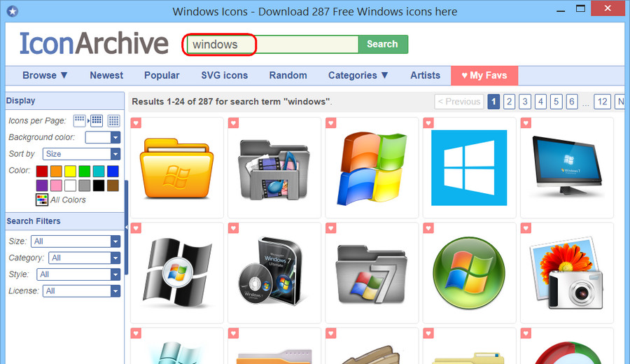Viewport: 630px width, 364px height.
Task: Go to results page 3
Action: pyautogui.click(x=525, y=101)
